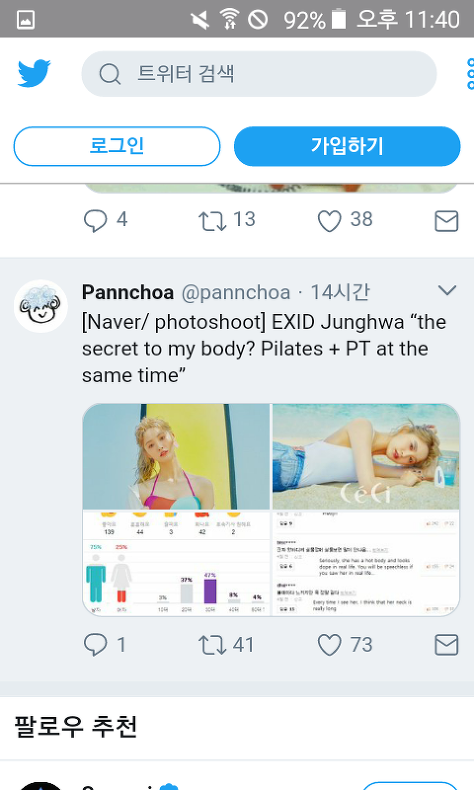Open the Naver reactions chart image
Image resolution: width=474 pixels, height=790 pixels.
click(x=176, y=563)
